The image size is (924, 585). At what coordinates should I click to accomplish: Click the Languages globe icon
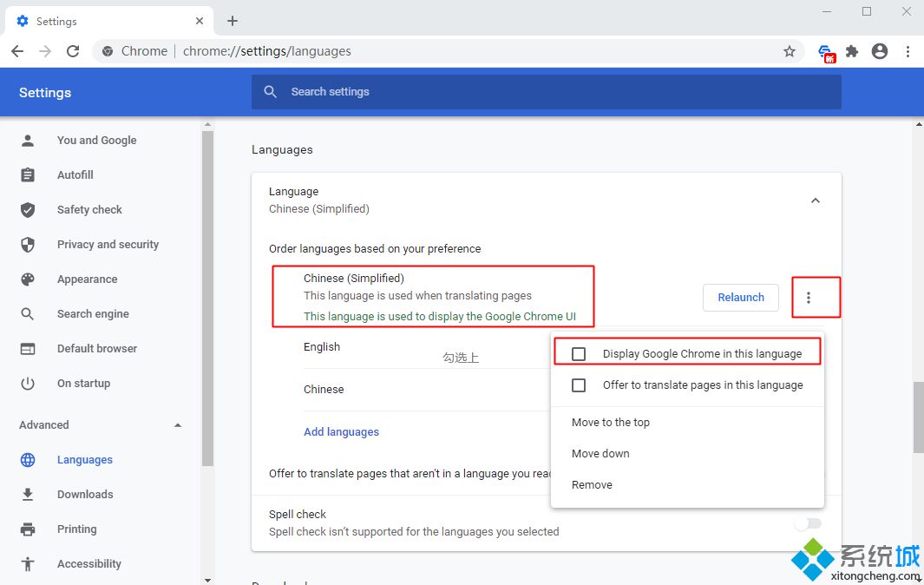28,459
